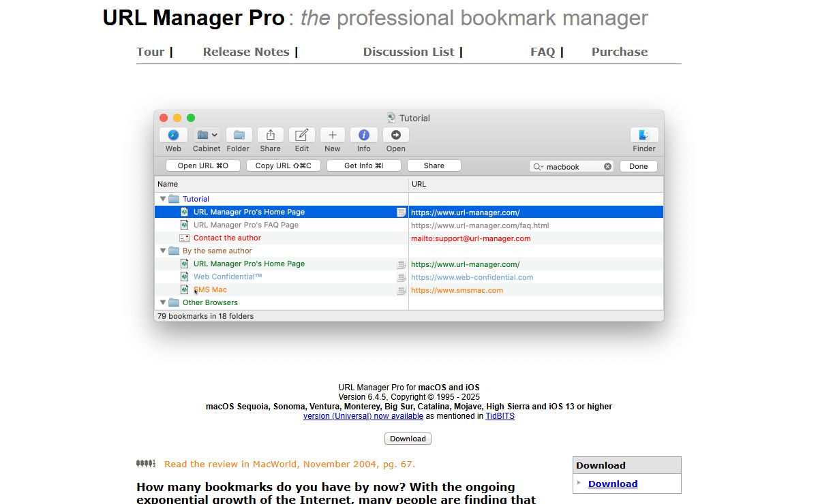Click the Download link in the sidebar box
Viewport: 818px width, 504px height.
click(x=613, y=484)
